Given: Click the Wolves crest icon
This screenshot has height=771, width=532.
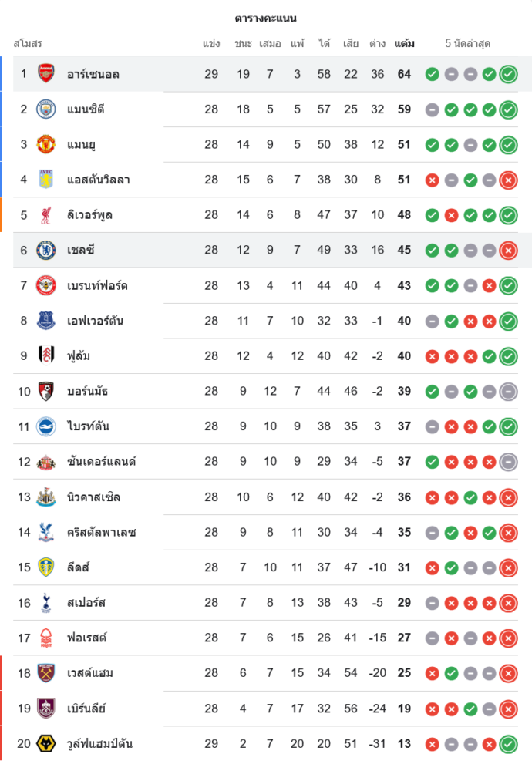Looking at the screenshot, I should (46, 744).
